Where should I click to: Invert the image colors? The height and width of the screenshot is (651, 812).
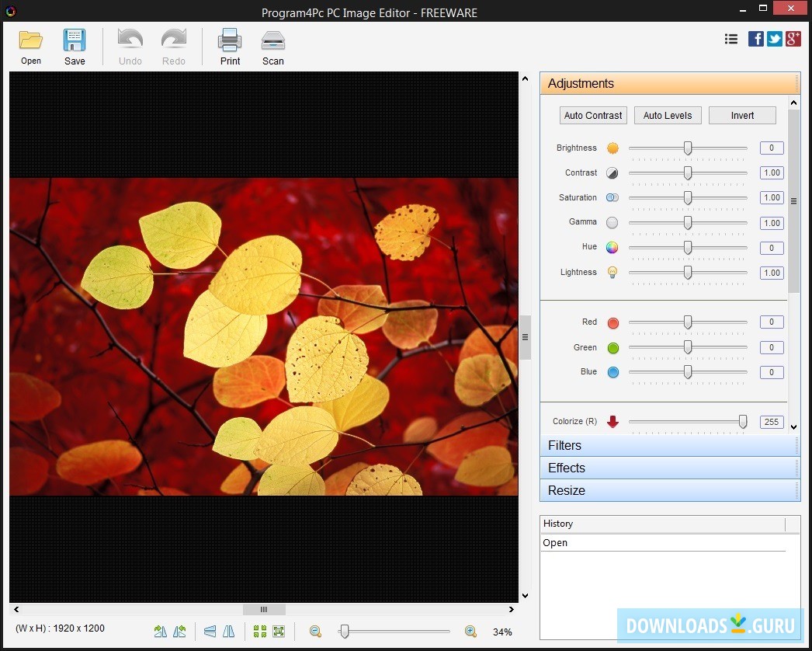click(742, 115)
